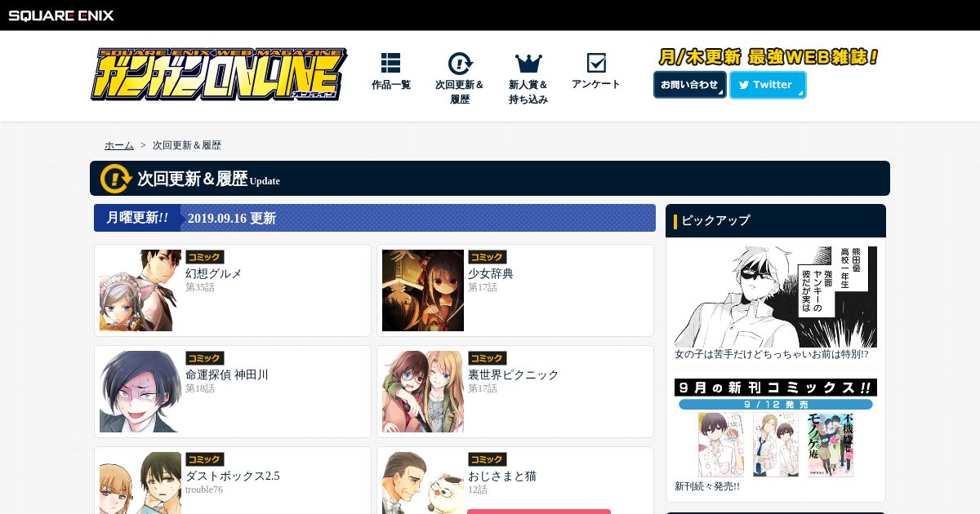Click the Square Enix logo in the top bar
This screenshot has width=980, height=514.
coord(61,15)
